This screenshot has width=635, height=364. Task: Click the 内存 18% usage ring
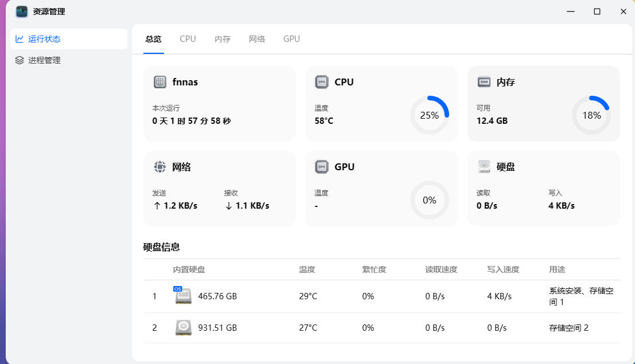(591, 115)
